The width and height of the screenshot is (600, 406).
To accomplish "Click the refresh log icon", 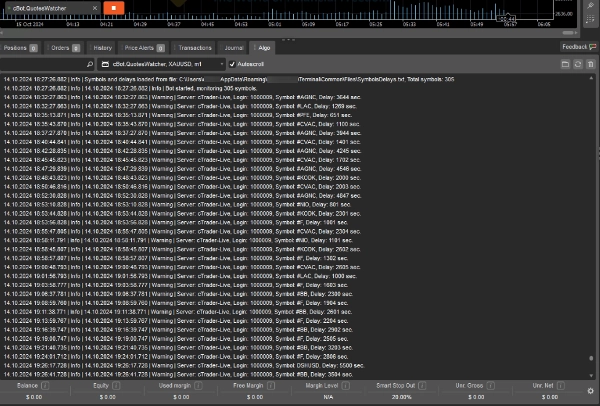I will click(x=576, y=63).
